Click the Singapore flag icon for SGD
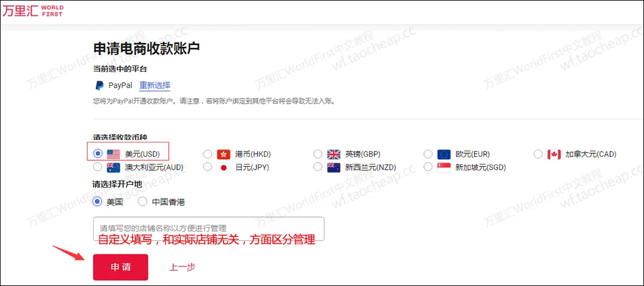Screen dimensions: 644x286 pos(444,167)
